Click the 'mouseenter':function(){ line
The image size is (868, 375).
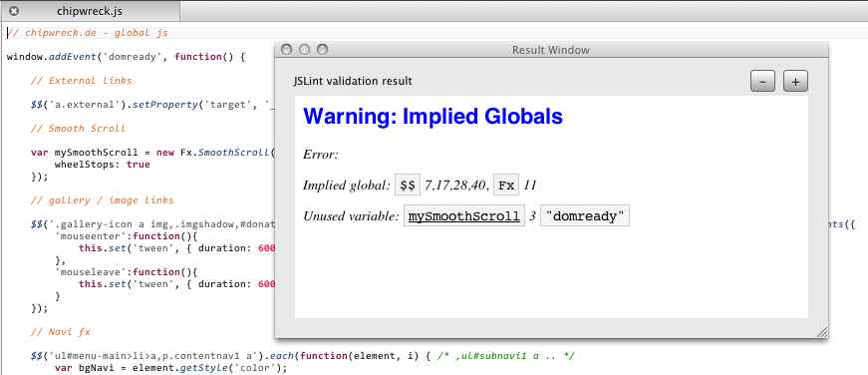pos(126,236)
